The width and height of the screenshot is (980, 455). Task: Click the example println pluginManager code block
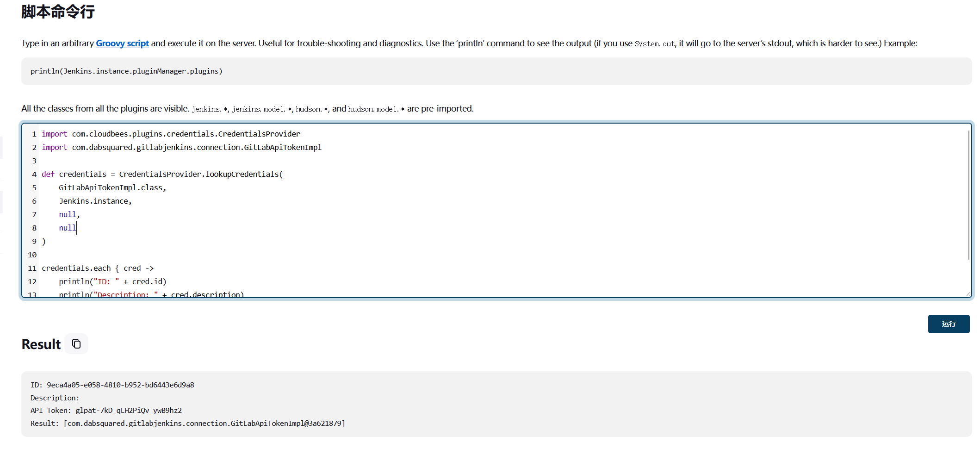[126, 71]
